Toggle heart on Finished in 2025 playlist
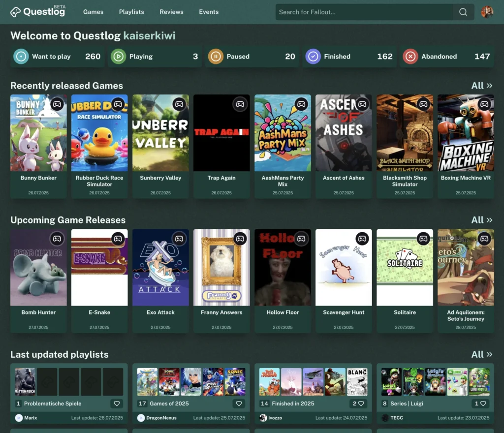The image size is (504, 433). point(358,403)
